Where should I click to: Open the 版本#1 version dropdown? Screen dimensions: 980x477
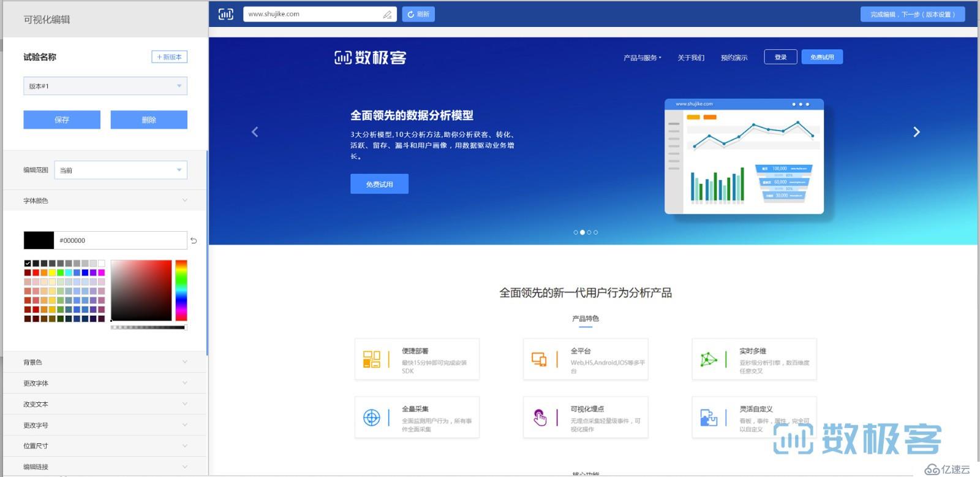(105, 86)
